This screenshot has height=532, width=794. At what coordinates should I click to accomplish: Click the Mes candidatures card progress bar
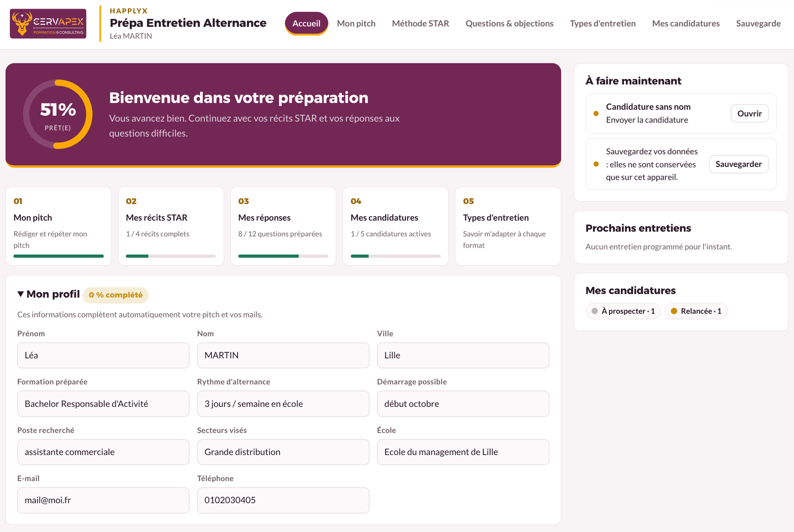click(396, 256)
